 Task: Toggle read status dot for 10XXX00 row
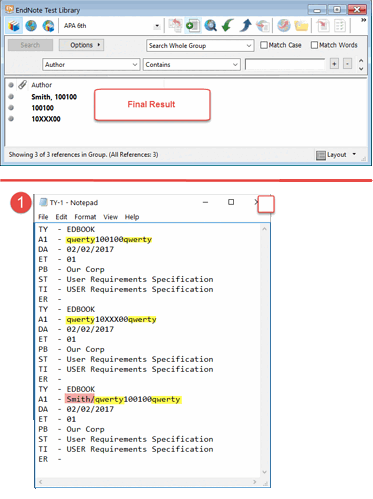tap(11, 119)
